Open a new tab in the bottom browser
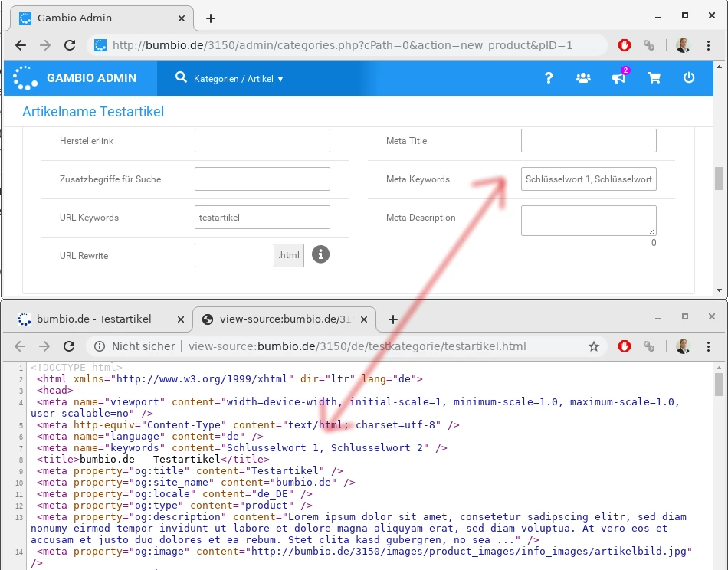 [393, 319]
